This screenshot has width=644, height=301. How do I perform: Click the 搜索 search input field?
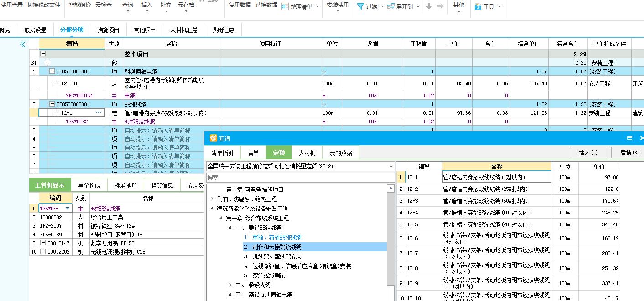300,178
